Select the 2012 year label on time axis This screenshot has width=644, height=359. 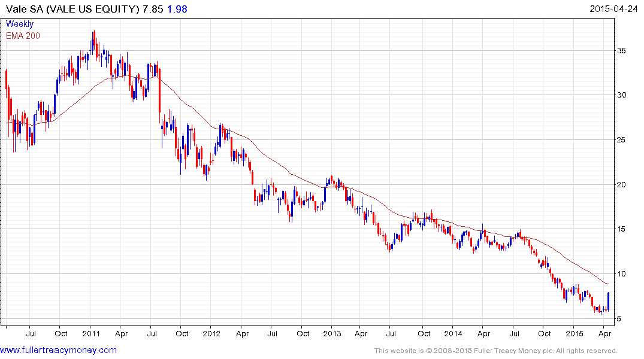coord(211,333)
